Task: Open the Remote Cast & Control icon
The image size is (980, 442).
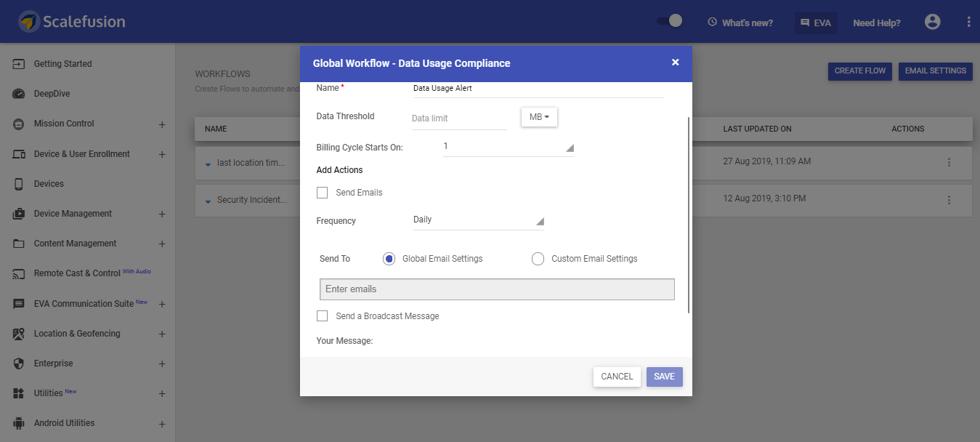Action: click(19, 273)
